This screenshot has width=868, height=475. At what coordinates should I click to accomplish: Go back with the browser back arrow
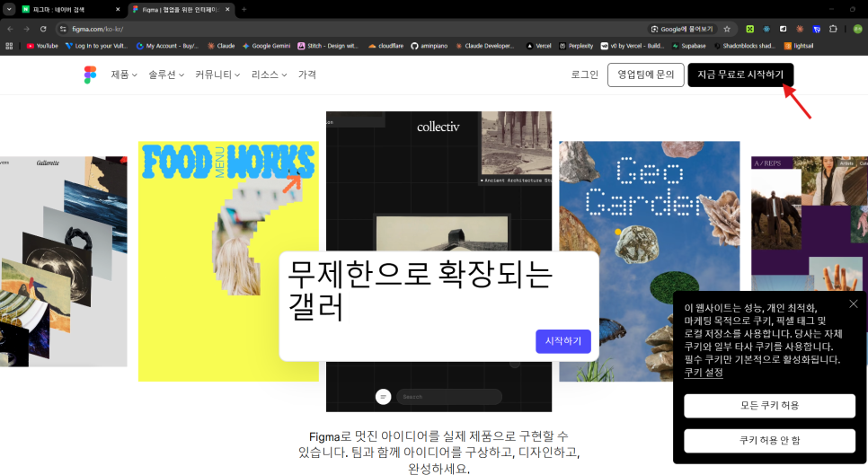click(10, 29)
